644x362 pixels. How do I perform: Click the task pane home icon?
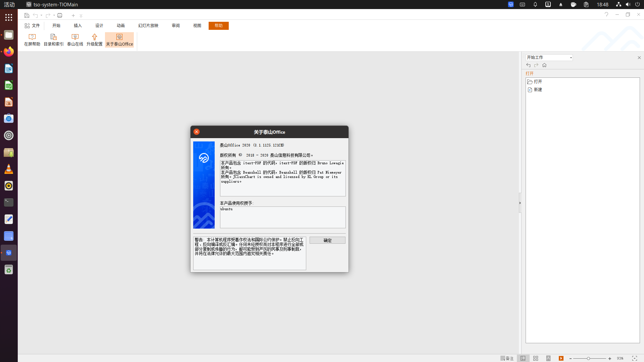pyautogui.click(x=544, y=65)
